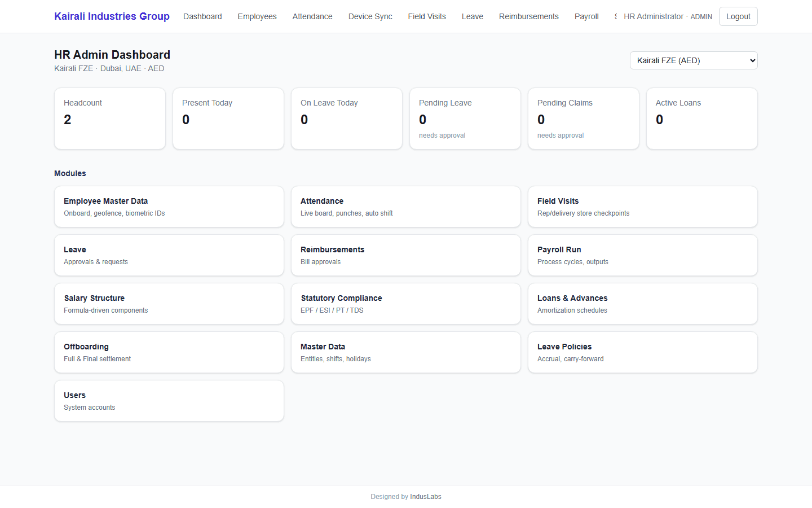The height and width of the screenshot is (508, 812).
Task: Click the Pending Claims stat card
Action: pos(584,119)
